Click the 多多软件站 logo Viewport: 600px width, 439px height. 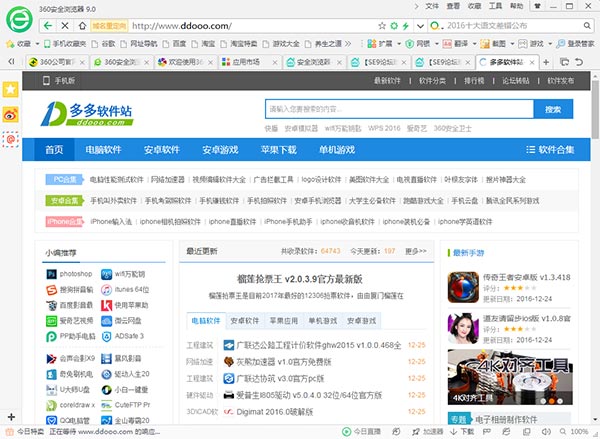[x=87, y=114]
